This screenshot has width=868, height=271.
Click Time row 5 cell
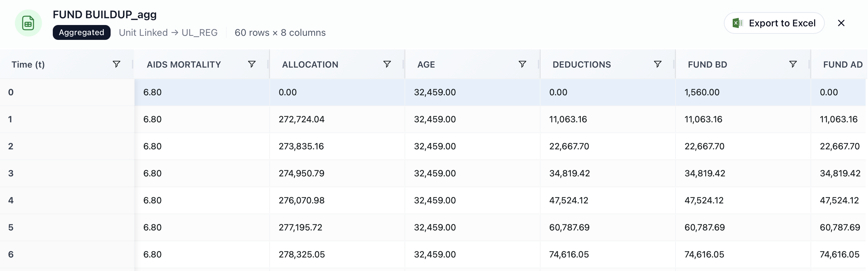pyautogui.click(x=67, y=227)
